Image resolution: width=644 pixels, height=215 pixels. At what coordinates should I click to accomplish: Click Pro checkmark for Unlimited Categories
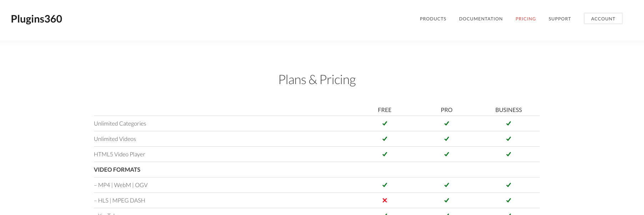click(447, 123)
